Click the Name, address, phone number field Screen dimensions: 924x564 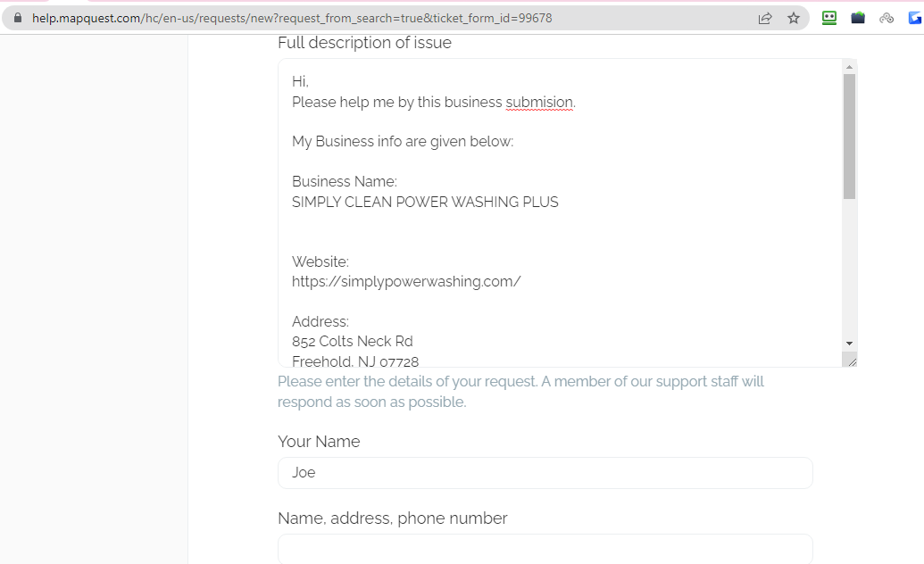coord(545,549)
